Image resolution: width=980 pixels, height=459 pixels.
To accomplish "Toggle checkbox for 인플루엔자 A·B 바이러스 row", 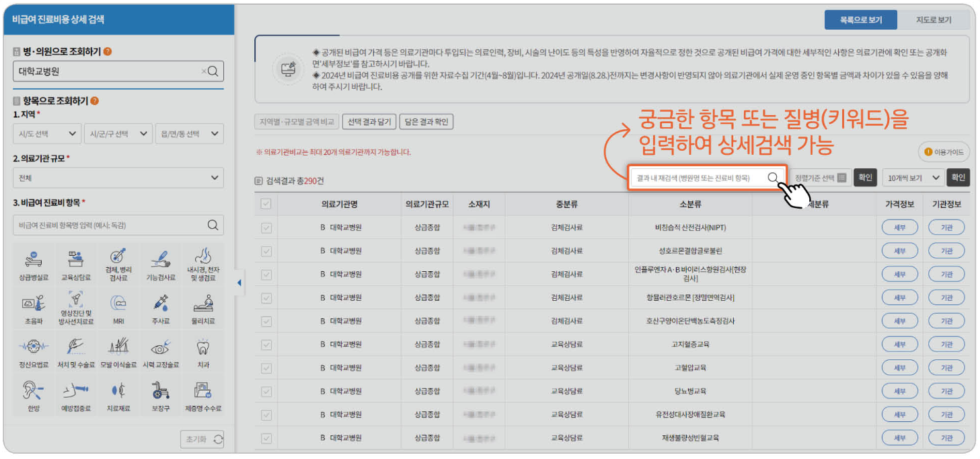I will click(x=266, y=275).
